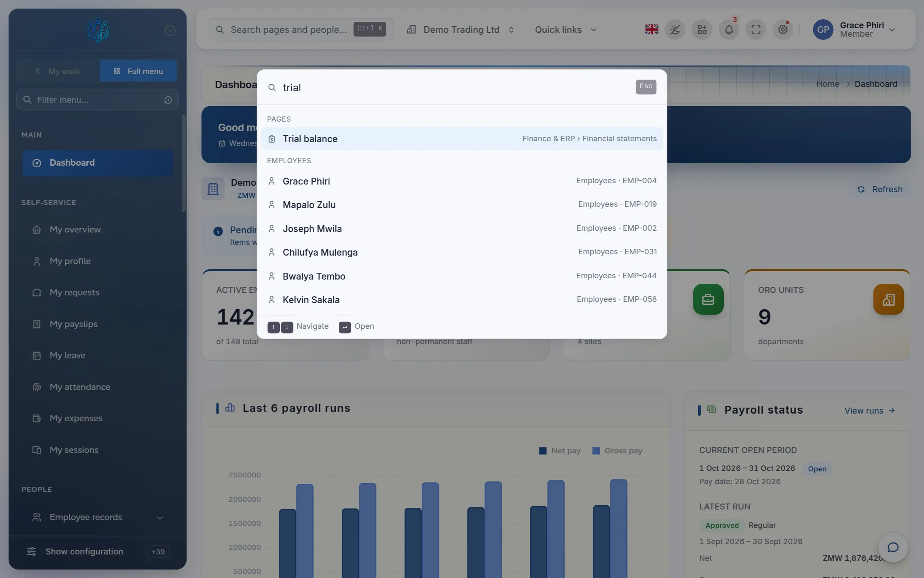This screenshot has width=924, height=578.
Task: Go to My attendance in sidebar
Action: tap(98, 387)
